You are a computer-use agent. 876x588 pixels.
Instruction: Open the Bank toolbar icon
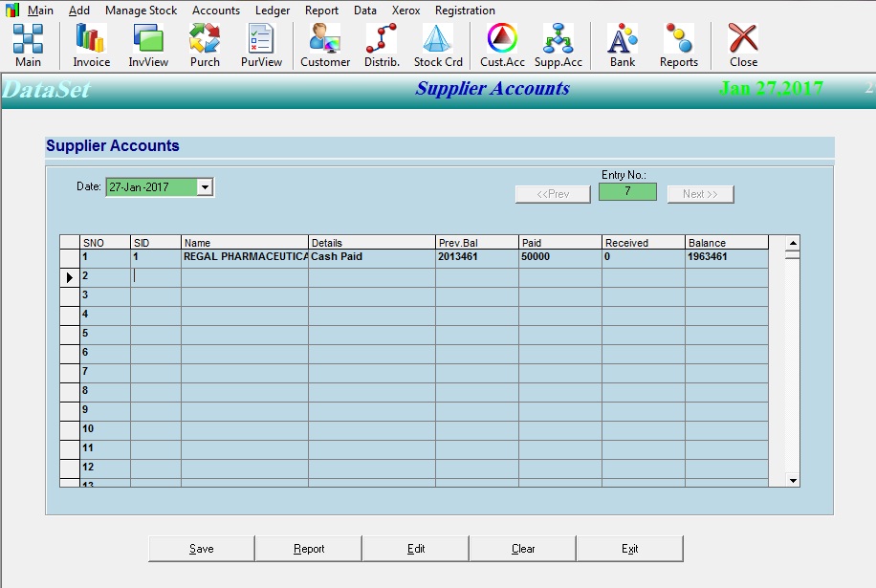coord(623,45)
